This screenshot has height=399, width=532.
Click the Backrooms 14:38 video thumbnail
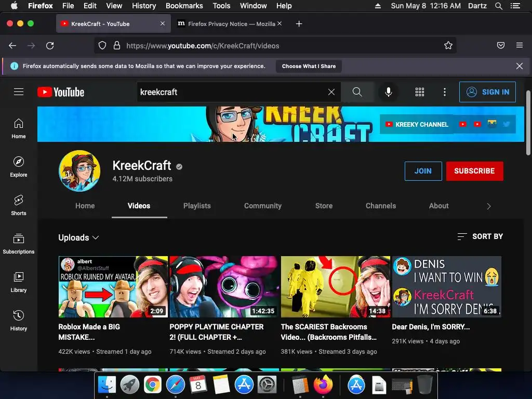(x=336, y=287)
